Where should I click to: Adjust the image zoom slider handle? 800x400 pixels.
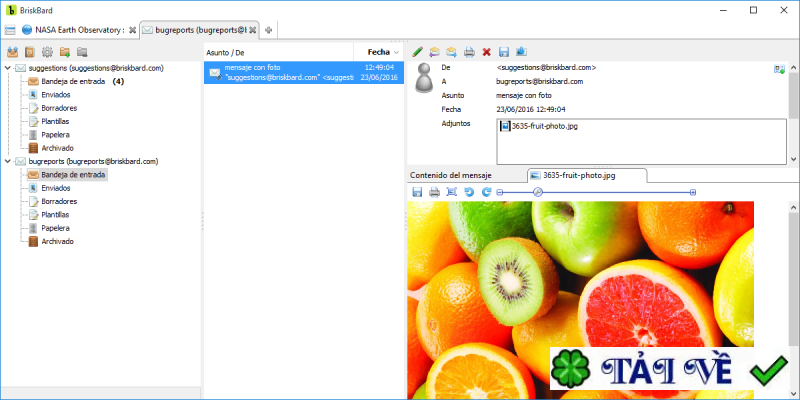pos(537,192)
